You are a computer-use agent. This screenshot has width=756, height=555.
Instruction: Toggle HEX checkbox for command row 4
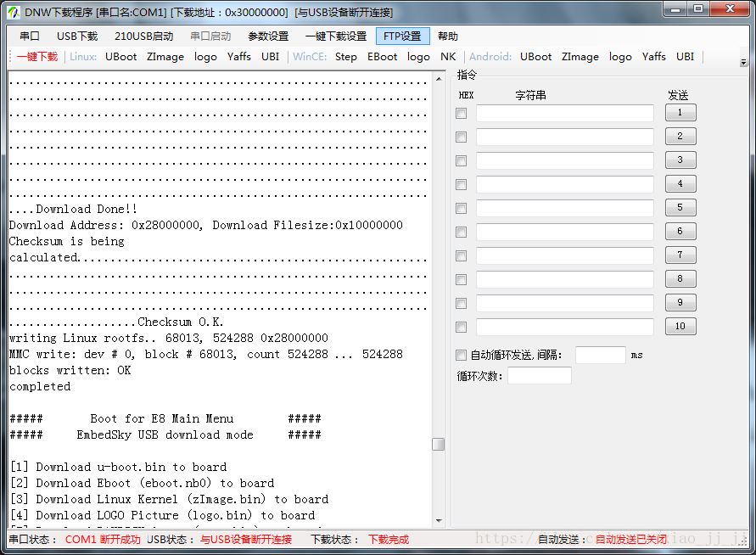click(462, 185)
